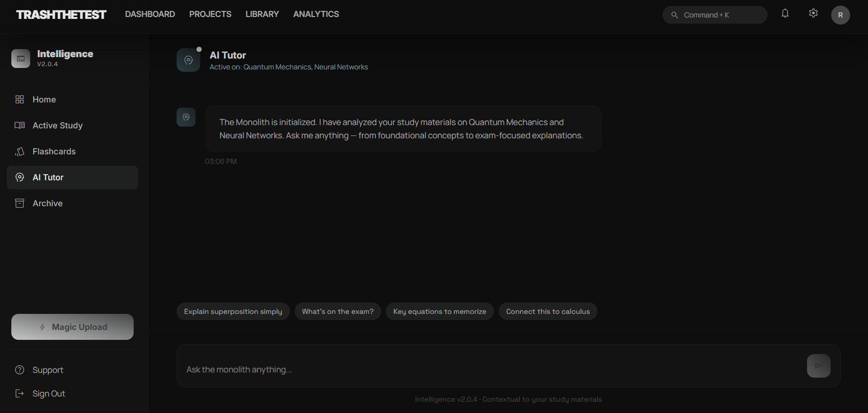Click the AI Tutor page heading
Screen dimensions: 868x413
click(x=228, y=55)
